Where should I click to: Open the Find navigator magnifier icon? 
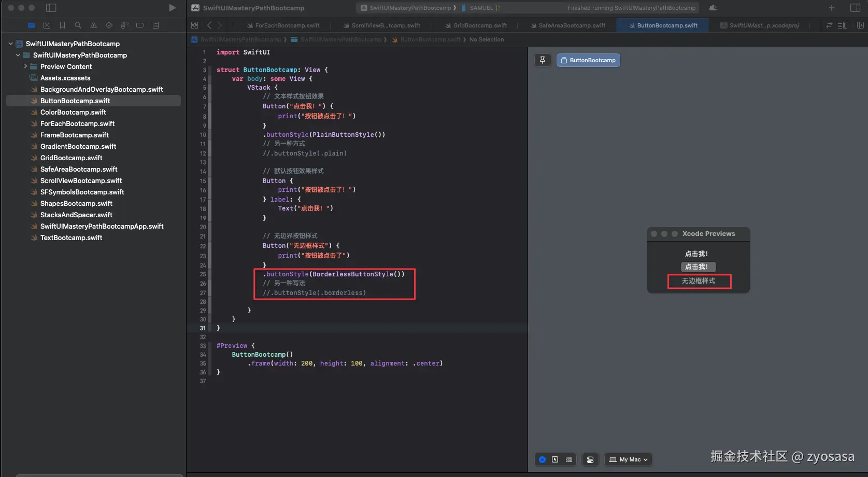[78, 25]
